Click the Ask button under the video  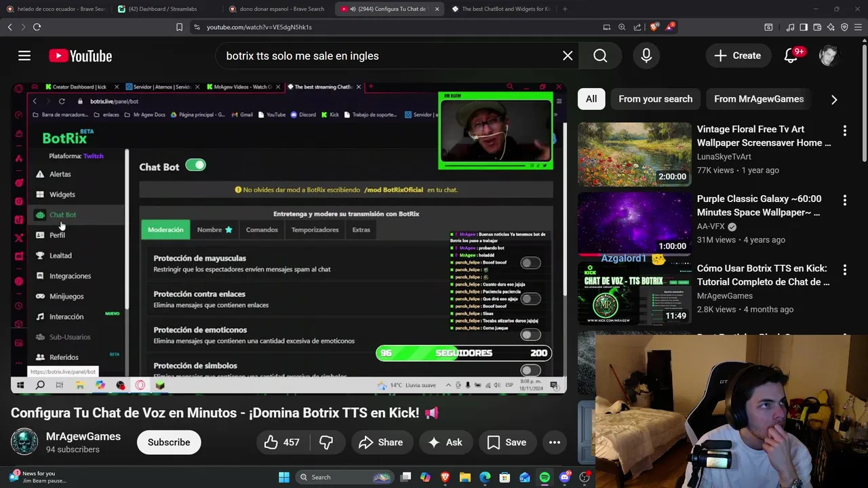(x=445, y=442)
